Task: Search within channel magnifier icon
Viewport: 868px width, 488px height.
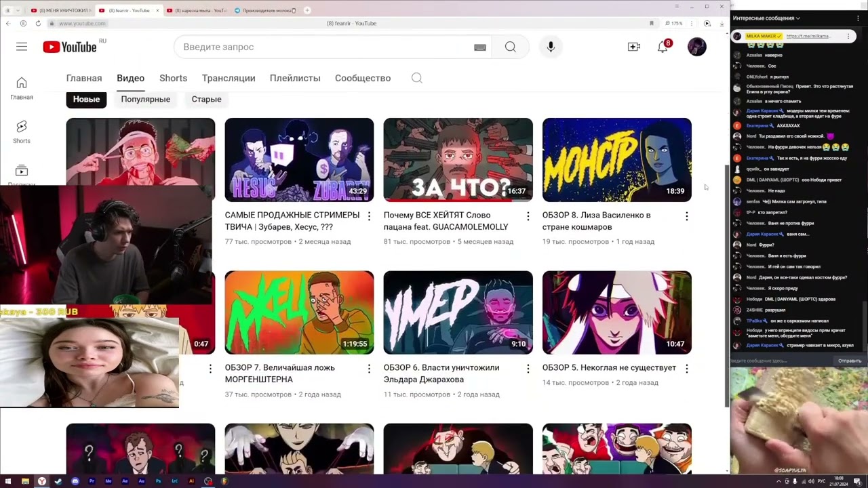Action: tap(417, 78)
